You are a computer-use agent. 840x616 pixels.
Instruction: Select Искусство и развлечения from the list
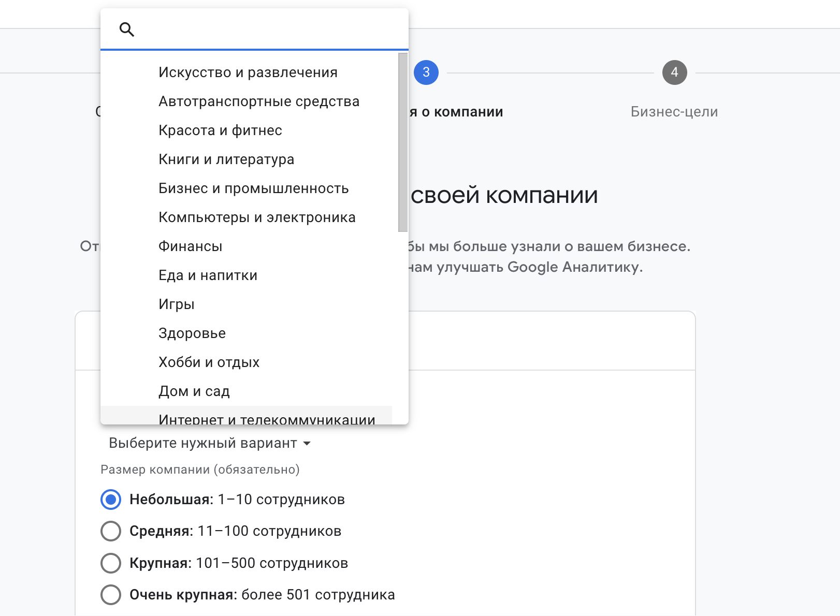point(248,72)
